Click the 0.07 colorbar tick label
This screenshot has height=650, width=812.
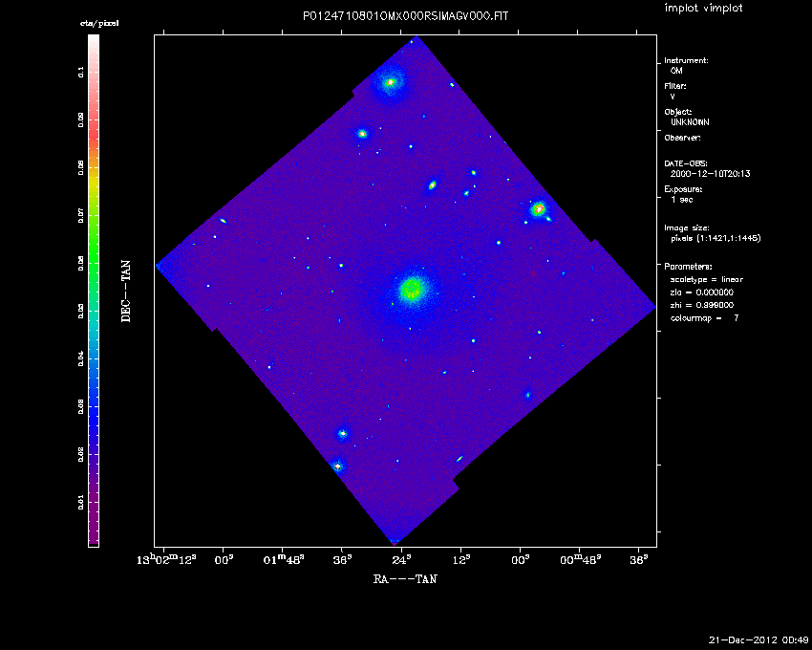pos(81,215)
